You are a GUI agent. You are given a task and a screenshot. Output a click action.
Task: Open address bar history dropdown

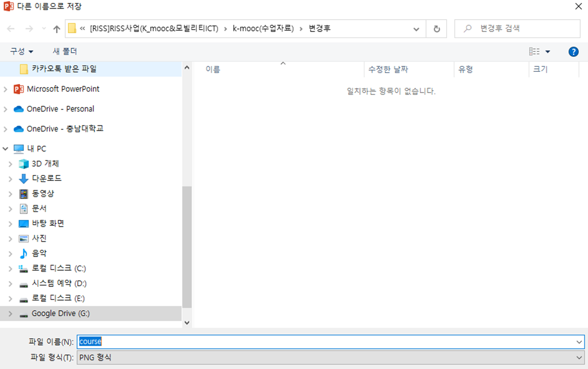tap(416, 29)
